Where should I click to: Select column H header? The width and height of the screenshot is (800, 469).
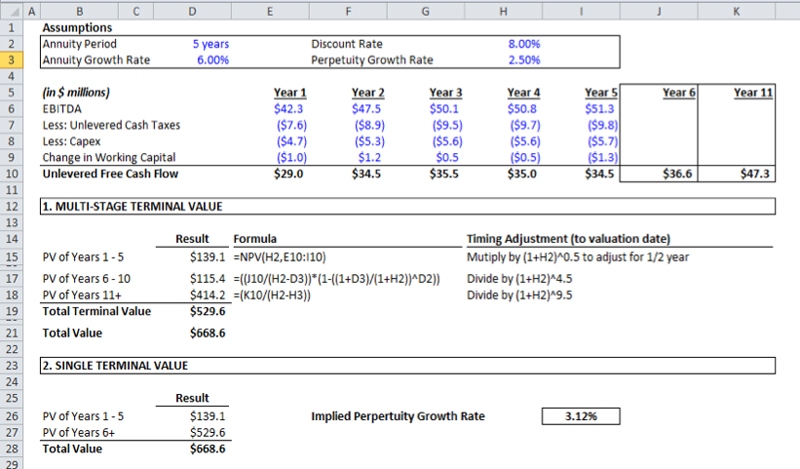[502, 10]
